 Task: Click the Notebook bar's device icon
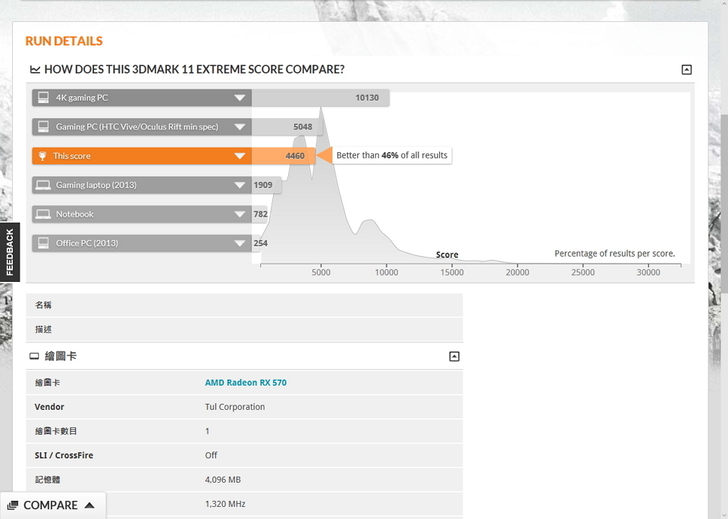coord(42,214)
